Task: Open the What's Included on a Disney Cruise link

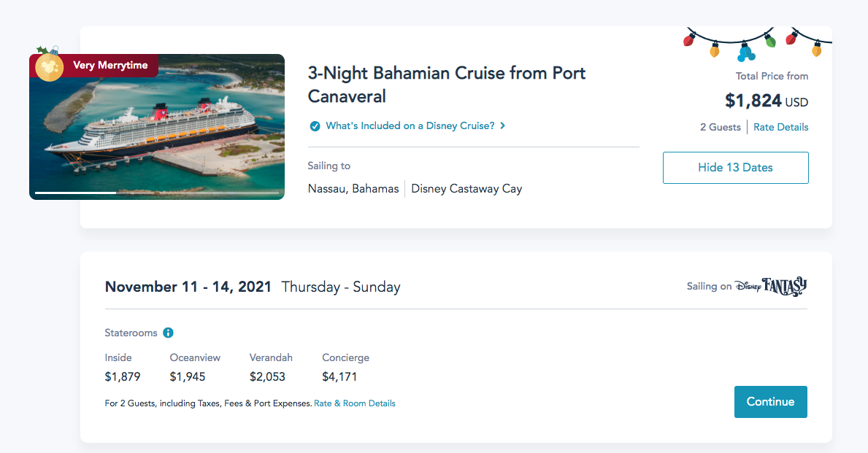Action: tap(410, 125)
